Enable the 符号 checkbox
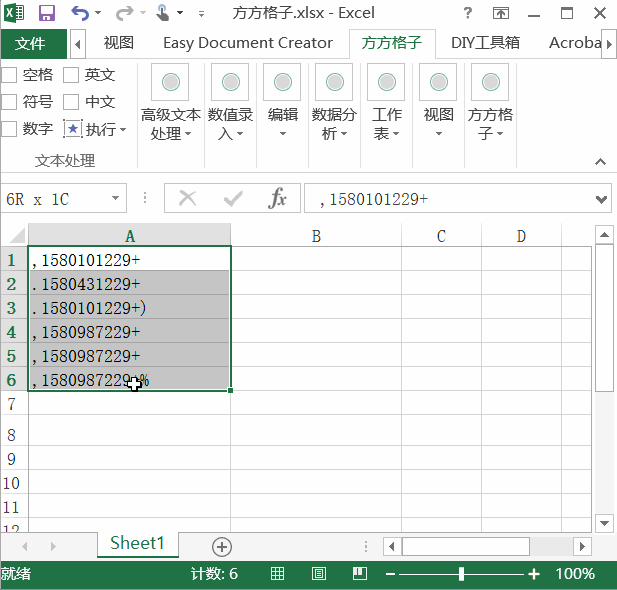The image size is (617, 590). (9, 102)
